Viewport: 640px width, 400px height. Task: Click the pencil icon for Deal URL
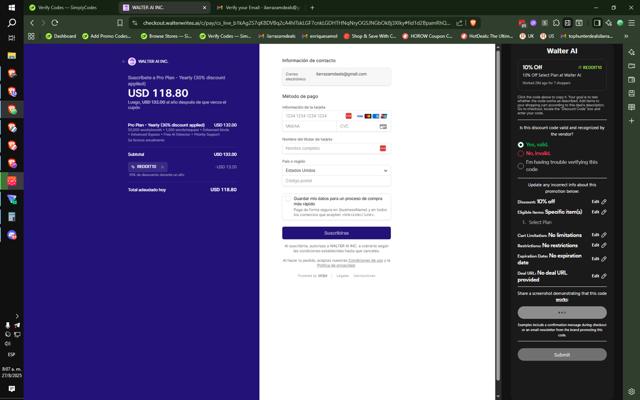click(604, 276)
